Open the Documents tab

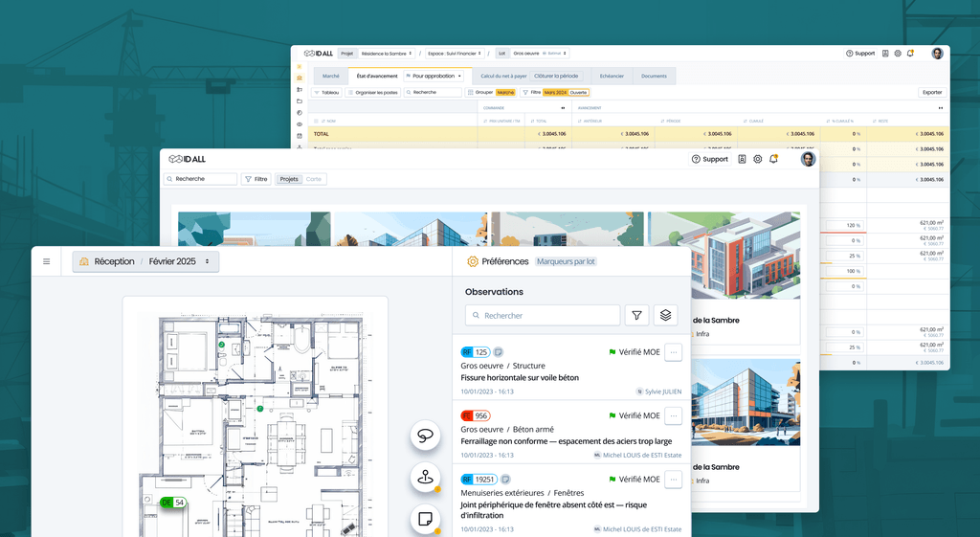pyautogui.click(x=654, y=77)
